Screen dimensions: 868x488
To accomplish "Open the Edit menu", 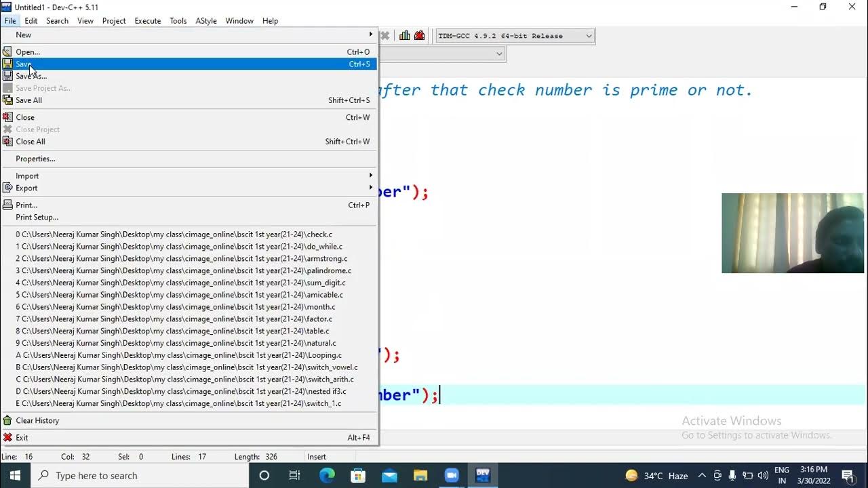I will (x=31, y=21).
